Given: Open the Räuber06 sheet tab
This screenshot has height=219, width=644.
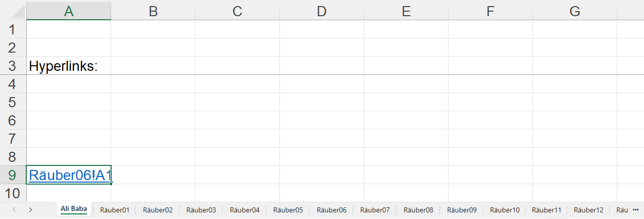Looking at the screenshot, I should pyautogui.click(x=331, y=209).
